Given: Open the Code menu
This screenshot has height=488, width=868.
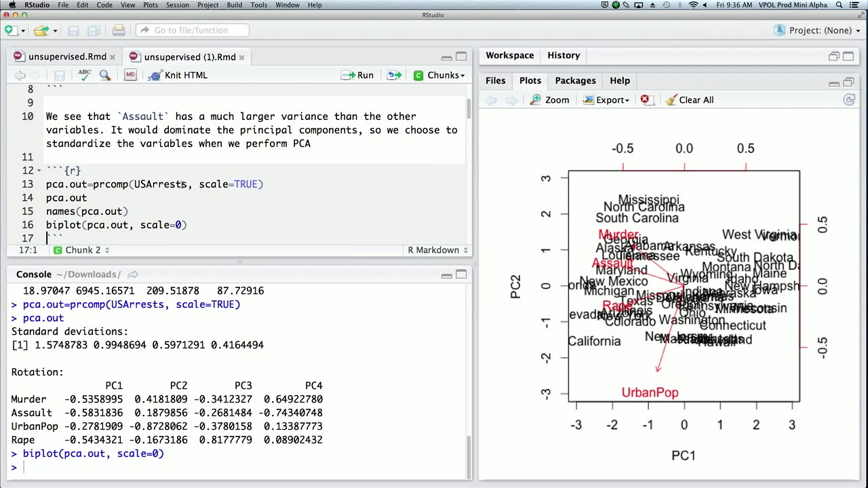Looking at the screenshot, I should [104, 5].
